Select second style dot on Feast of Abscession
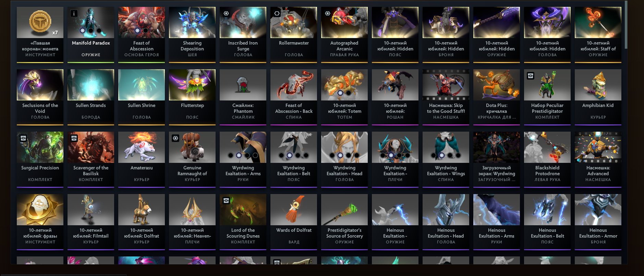Image resolution: width=644 pixels, height=276 pixels. [146, 31]
